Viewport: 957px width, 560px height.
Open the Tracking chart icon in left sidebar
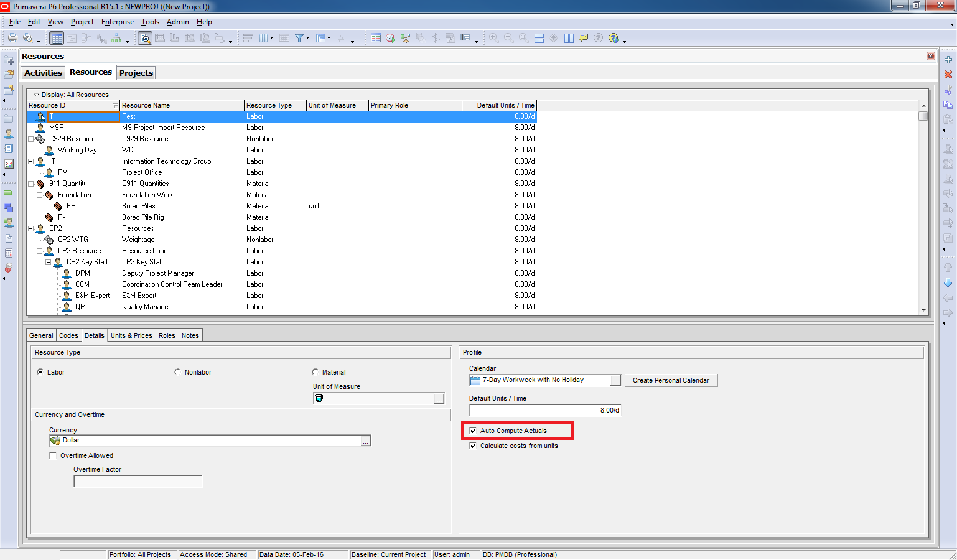click(x=9, y=164)
